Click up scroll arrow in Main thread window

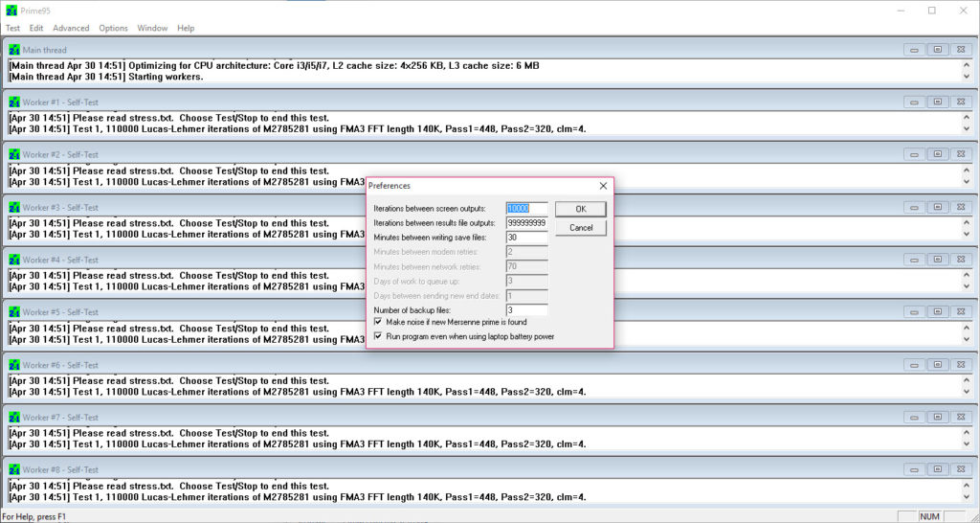tap(967, 65)
